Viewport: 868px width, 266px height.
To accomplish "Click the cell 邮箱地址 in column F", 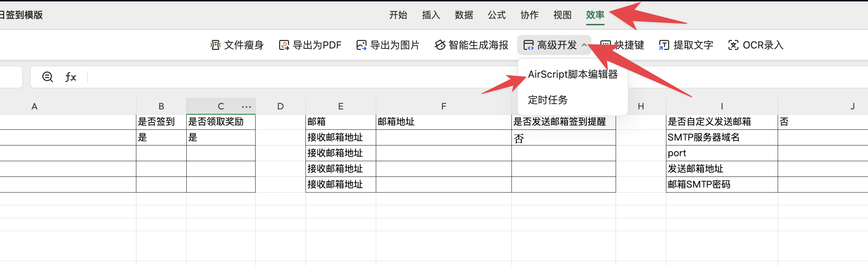I will pyautogui.click(x=444, y=122).
